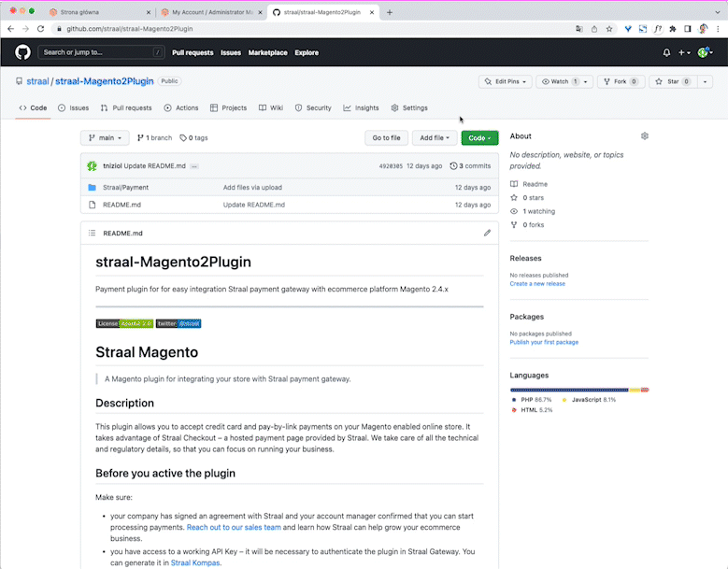728x569 pixels.
Task: Open Marketplace in top navigation
Action: pos(268,52)
